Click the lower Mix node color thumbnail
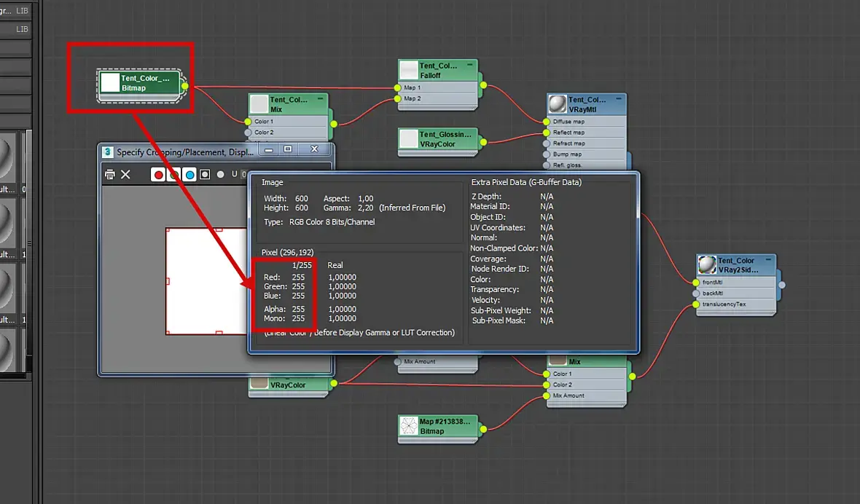Screen dimensions: 860x504 pos(558,360)
